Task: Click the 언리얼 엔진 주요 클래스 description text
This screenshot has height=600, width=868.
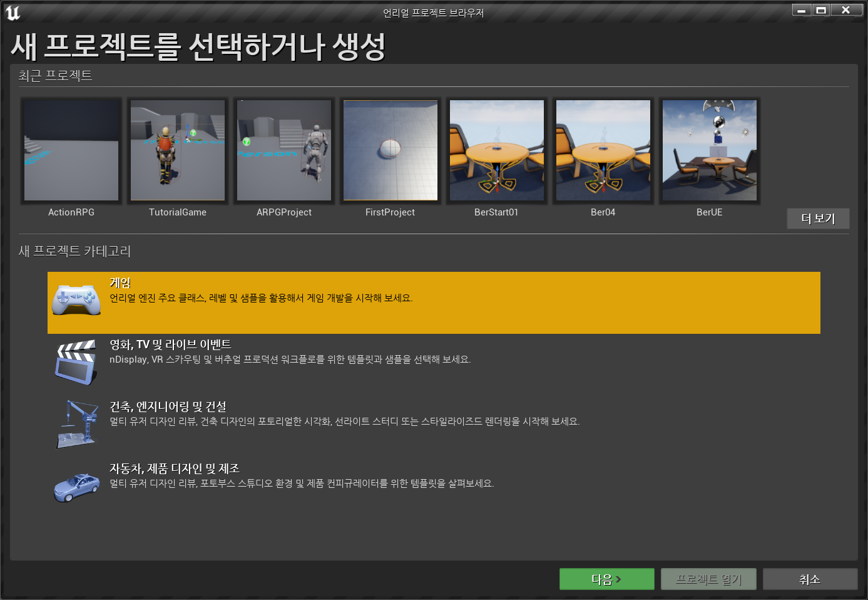Action: tap(261, 298)
